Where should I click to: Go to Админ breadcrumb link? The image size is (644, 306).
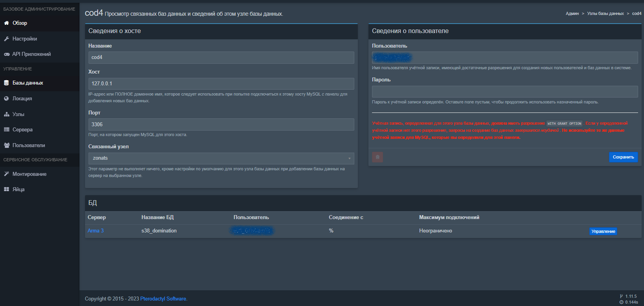(x=572, y=14)
